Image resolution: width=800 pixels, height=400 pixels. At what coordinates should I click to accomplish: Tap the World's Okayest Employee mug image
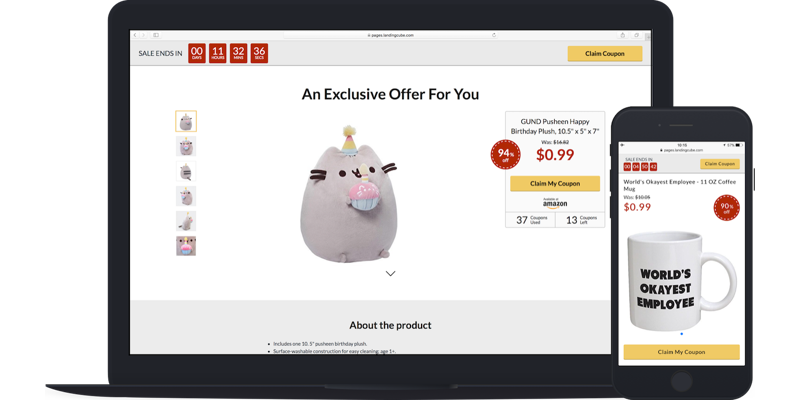[x=681, y=281]
